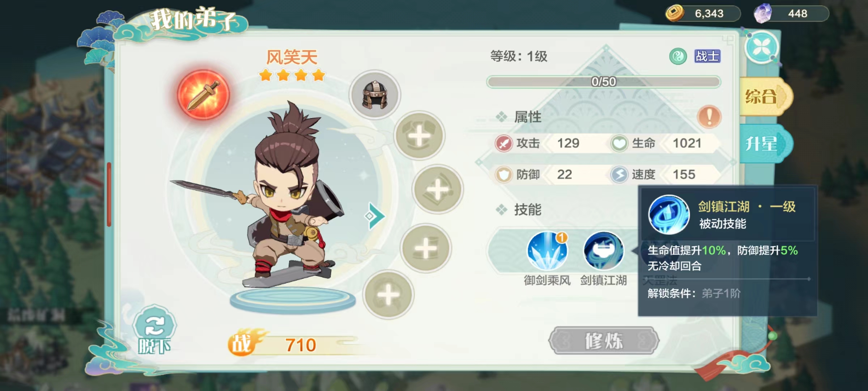Image resolution: width=868 pixels, height=391 pixels.
Task: Click the 脱下 unequip button
Action: click(x=154, y=330)
